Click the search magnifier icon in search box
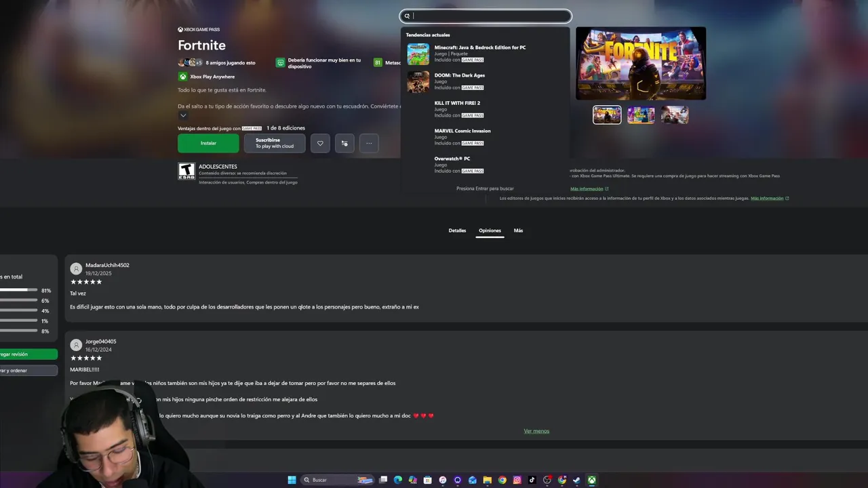This screenshot has width=868, height=488. [407, 16]
